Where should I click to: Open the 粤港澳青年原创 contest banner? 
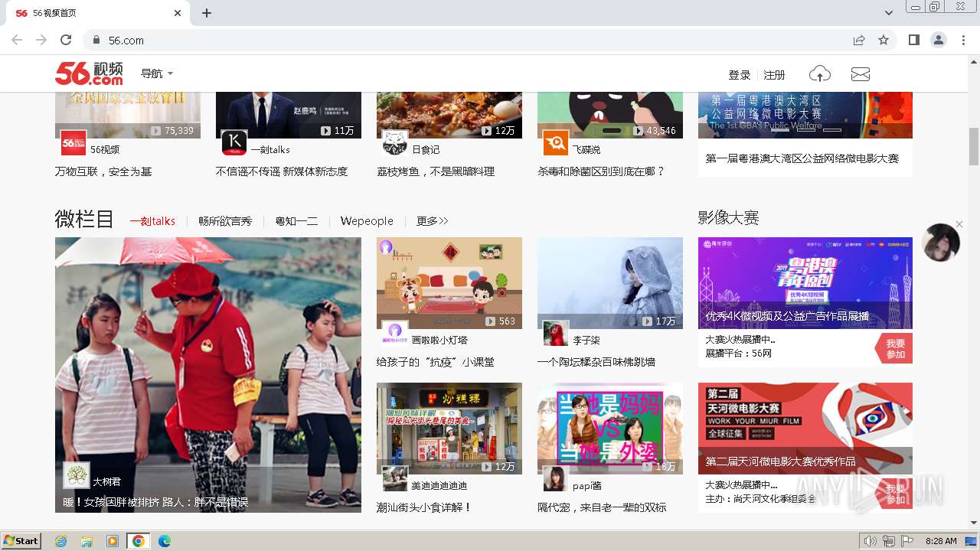click(x=805, y=283)
